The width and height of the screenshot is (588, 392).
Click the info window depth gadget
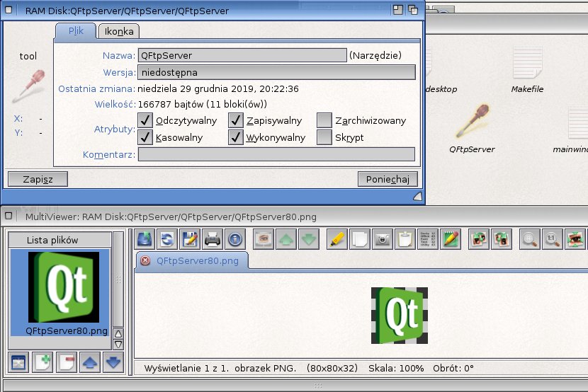413,10
